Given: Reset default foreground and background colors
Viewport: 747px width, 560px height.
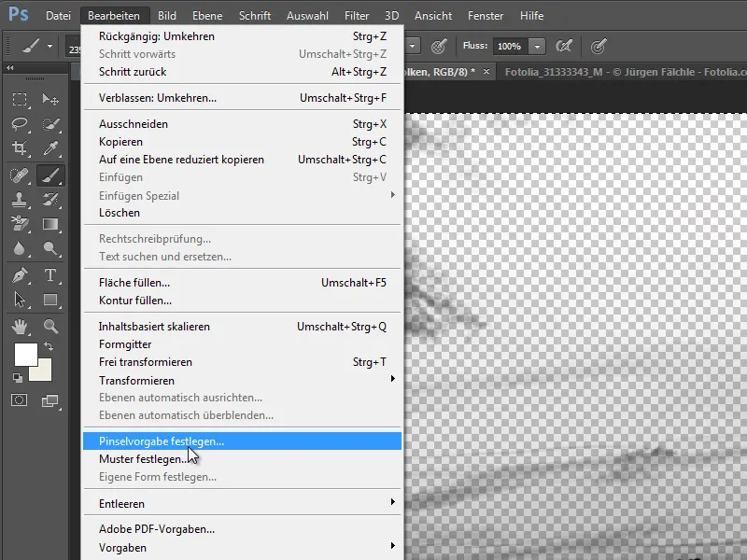Looking at the screenshot, I should click(18, 378).
